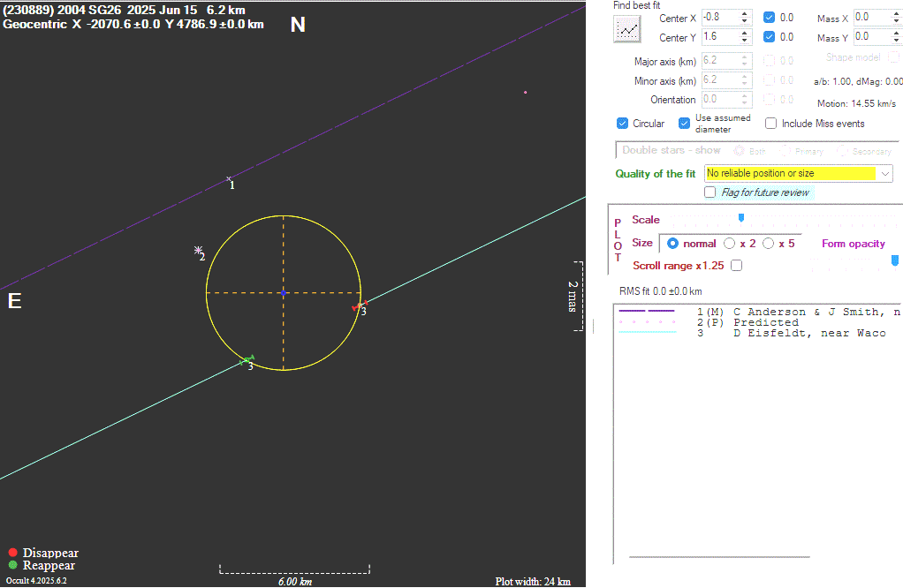Click the red disappear marker on chord 3
This screenshot has width=903, height=588.
point(360,306)
